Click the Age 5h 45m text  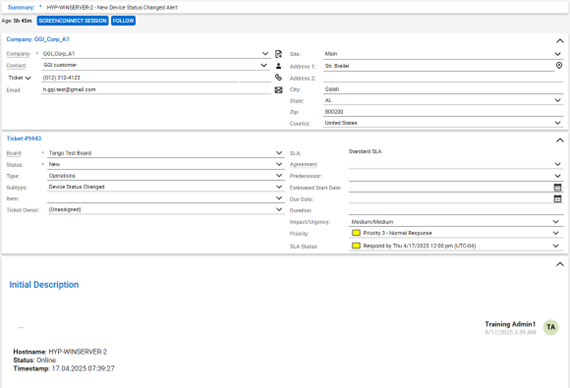pos(17,21)
